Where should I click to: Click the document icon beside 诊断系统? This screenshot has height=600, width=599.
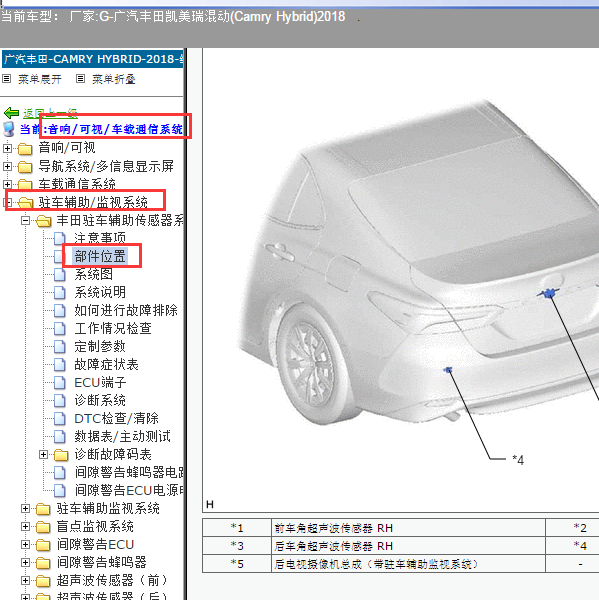pos(60,400)
